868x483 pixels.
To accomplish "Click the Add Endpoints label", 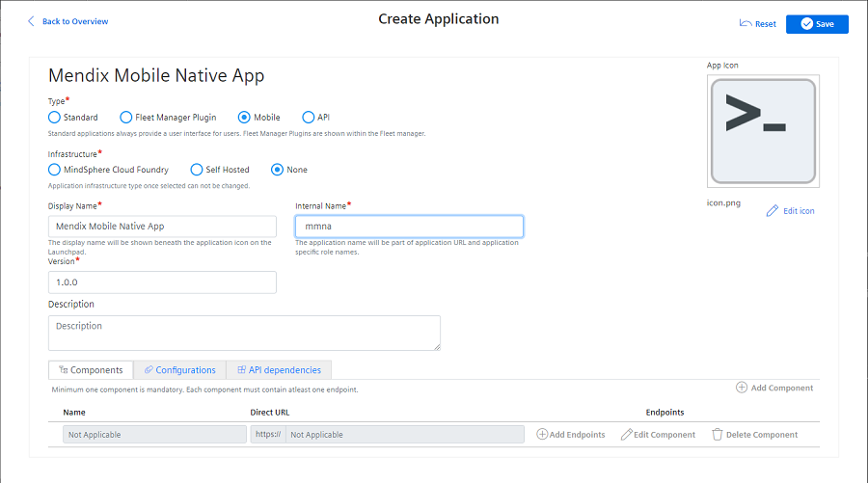I will (577, 434).
